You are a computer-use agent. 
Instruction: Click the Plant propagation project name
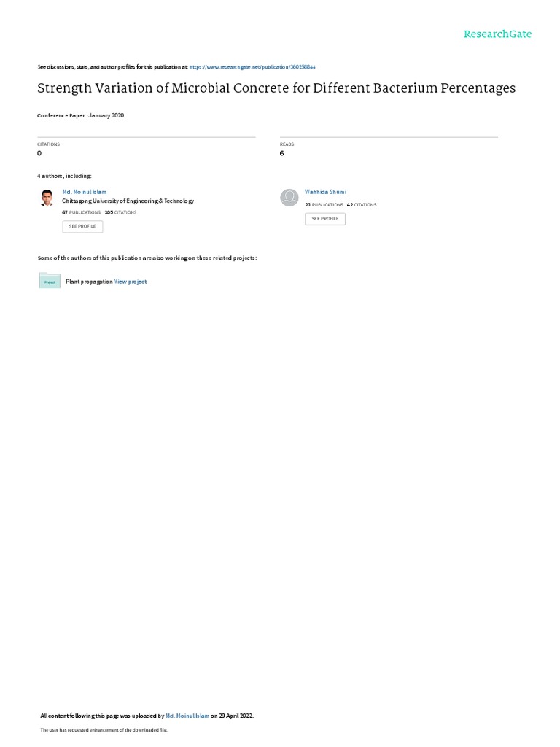pos(89,282)
